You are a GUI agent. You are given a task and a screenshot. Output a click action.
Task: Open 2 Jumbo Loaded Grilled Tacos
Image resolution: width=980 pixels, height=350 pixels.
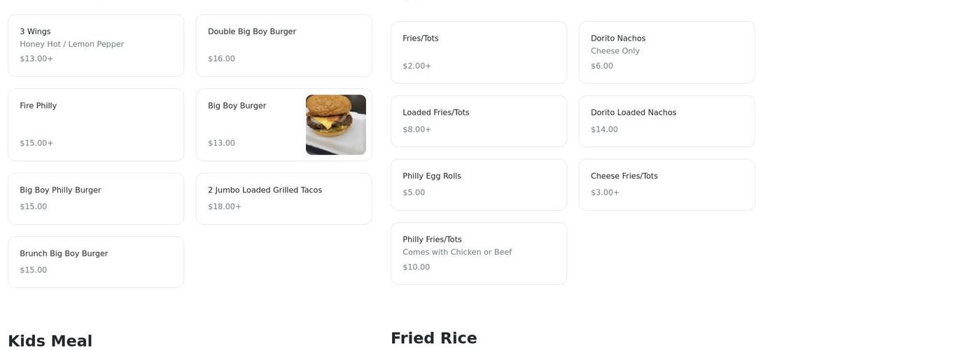(283, 199)
